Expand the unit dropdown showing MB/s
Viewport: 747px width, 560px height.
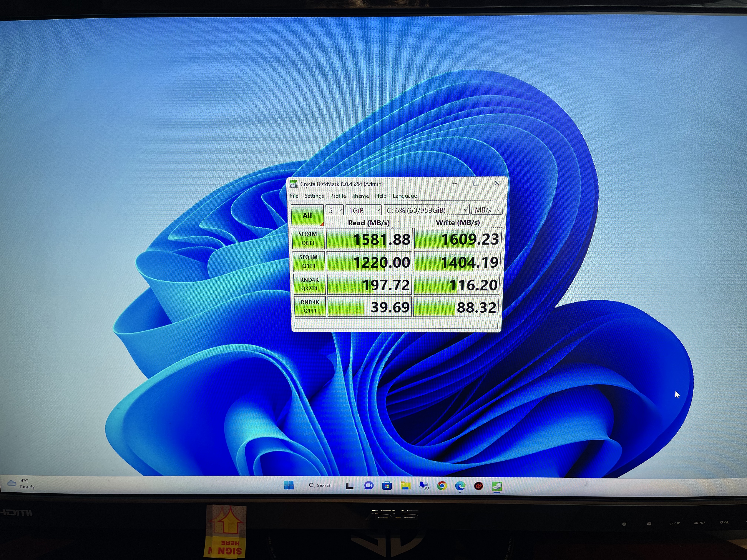coord(487,210)
